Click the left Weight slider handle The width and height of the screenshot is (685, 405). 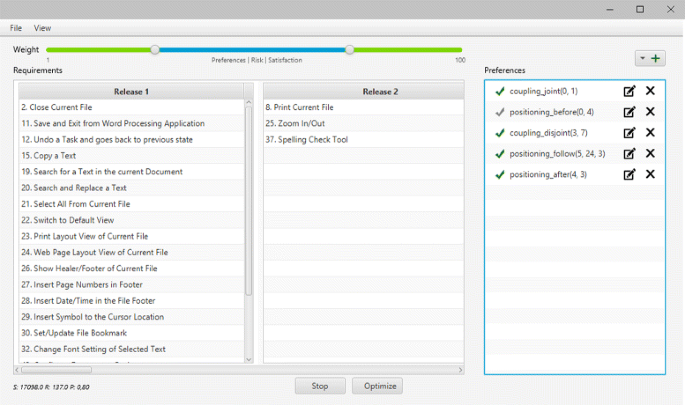tap(154, 49)
